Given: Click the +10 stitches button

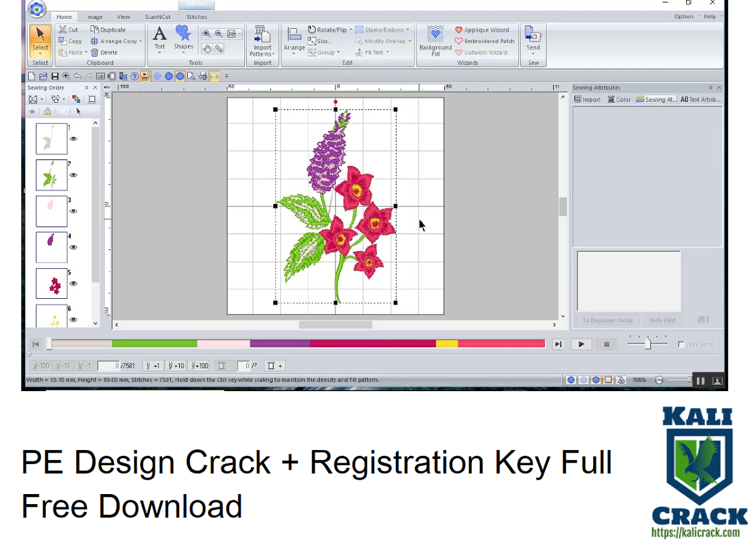Looking at the screenshot, I should point(177,365).
